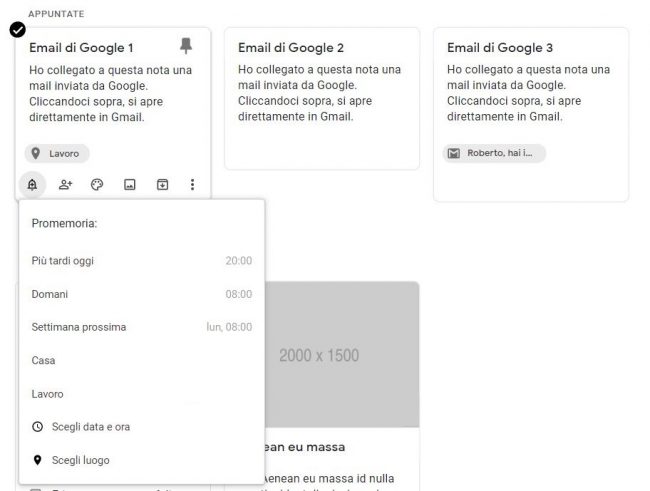Open the three-dot more options menu
The image size is (650, 491).
point(193,185)
